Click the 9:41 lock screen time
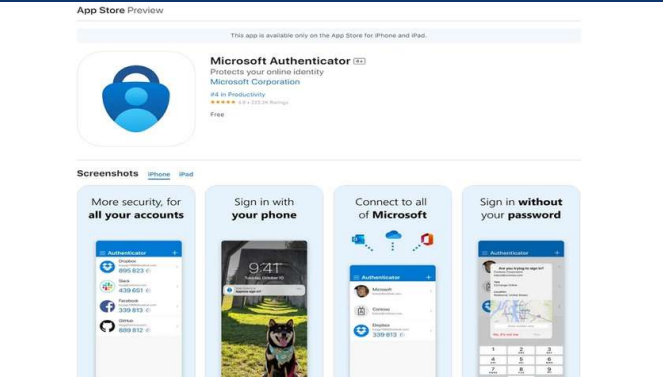Image resolution: width=663 pixels, height=377 pixels. point(264,268)
